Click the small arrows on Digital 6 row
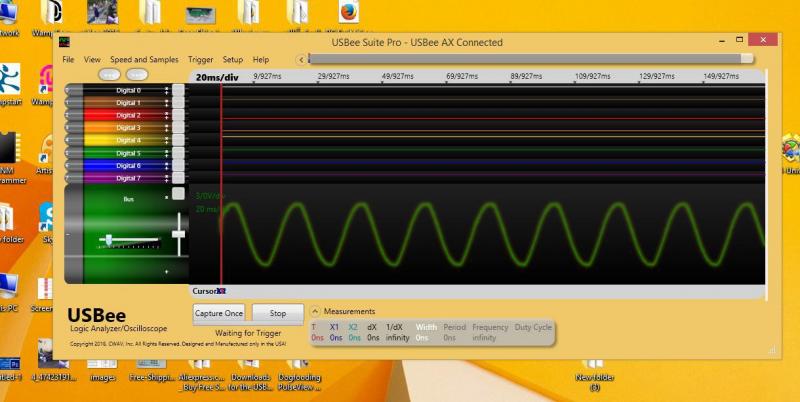 coord(166,165)
